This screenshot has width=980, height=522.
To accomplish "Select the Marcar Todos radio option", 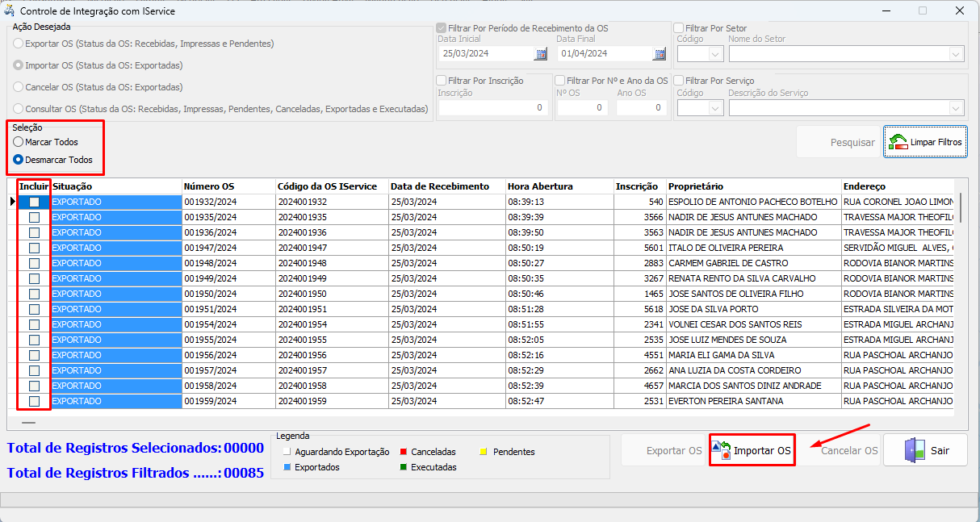I will [x=19, y=142].
